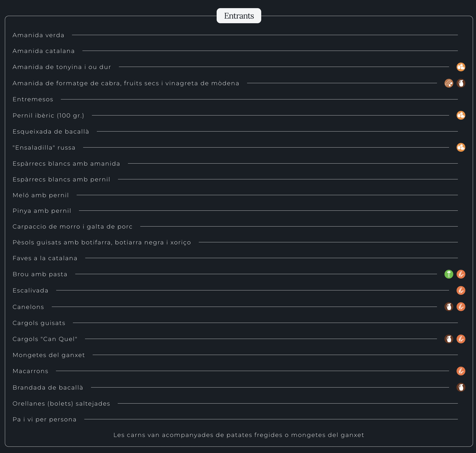The image size is (476, 453).
Task: Click gluten wheat icon on Brou amb pasta
Action: coord(460,274)
